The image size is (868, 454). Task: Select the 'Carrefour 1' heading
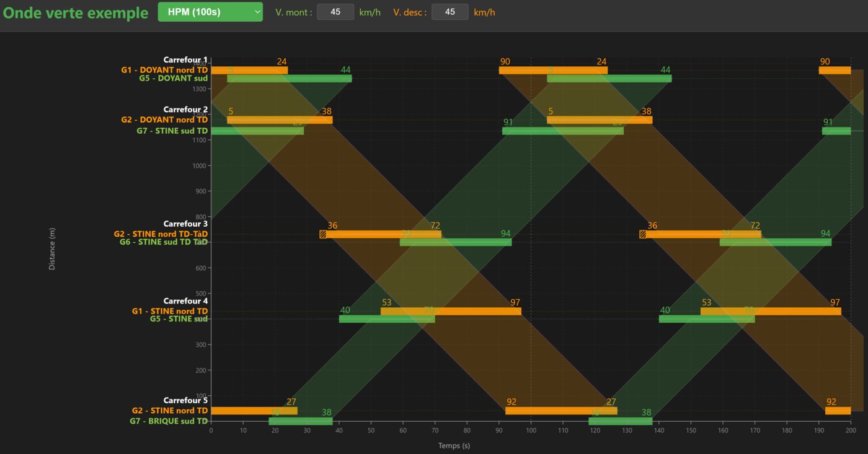click(x=185, y=60)
